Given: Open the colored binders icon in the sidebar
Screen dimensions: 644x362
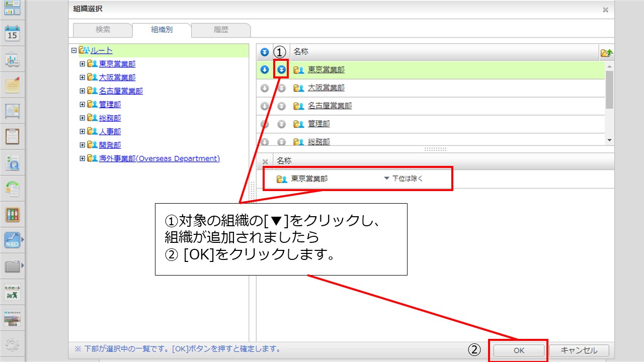Looking at the screenshot, I should [12, 215].
